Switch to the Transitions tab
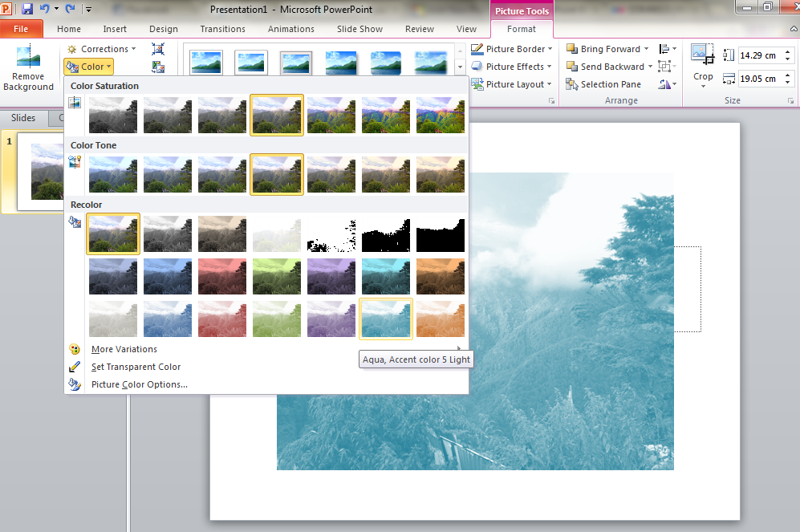 (222, 29)
